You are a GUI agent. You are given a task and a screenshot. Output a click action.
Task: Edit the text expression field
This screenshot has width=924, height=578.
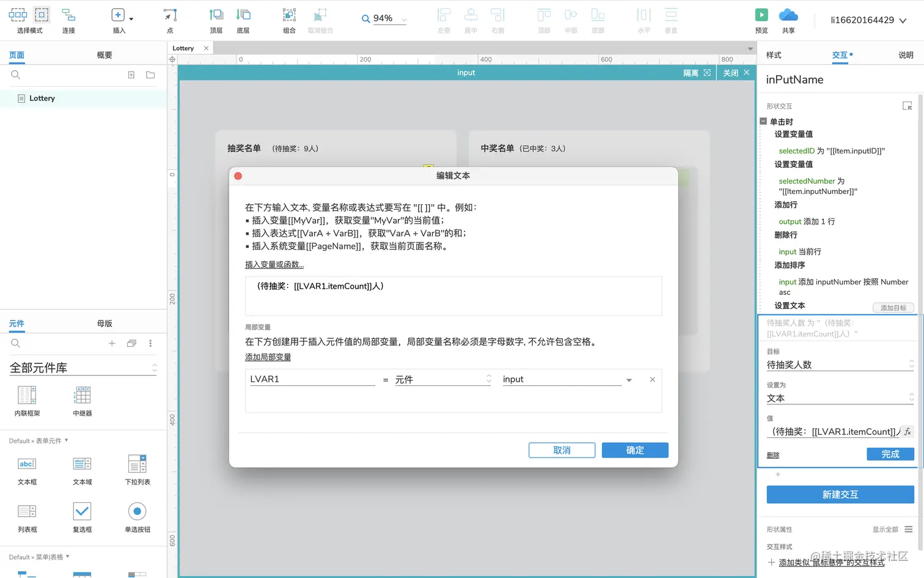(x=453, y=296)
